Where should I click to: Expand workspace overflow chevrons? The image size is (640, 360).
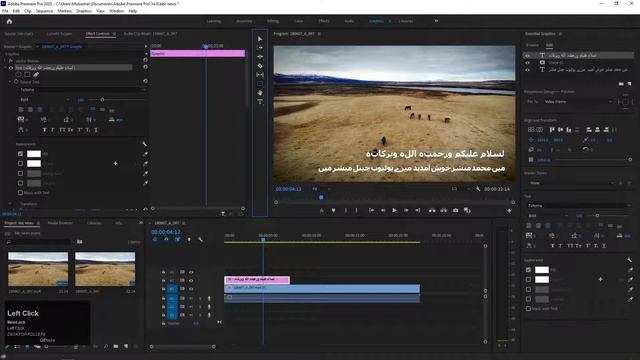pos(436,21)
